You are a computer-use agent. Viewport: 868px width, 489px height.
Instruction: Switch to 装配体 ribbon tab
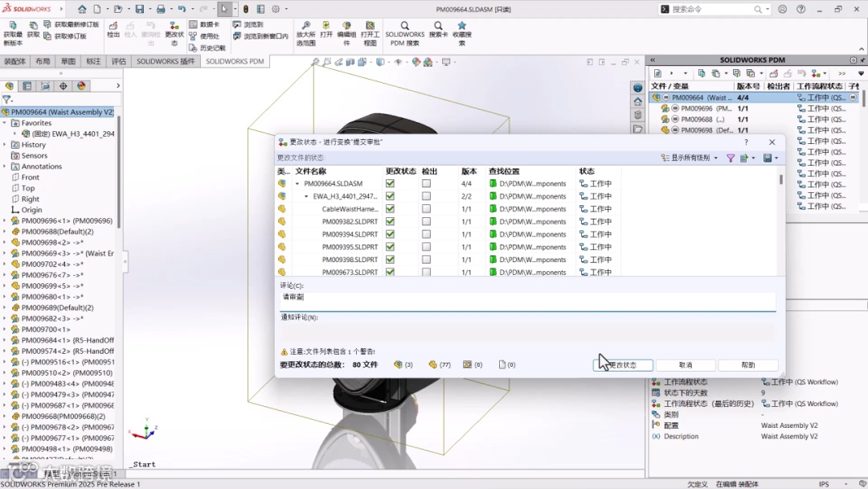click(x=15, y=61)
